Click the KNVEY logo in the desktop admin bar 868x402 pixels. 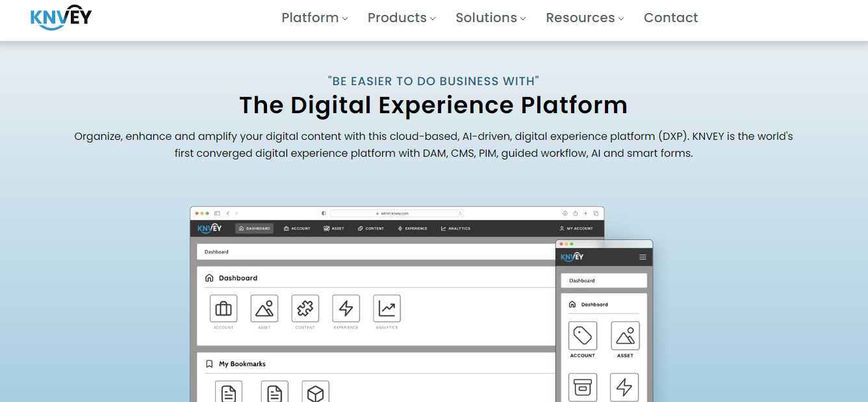[x=210, y=228]
